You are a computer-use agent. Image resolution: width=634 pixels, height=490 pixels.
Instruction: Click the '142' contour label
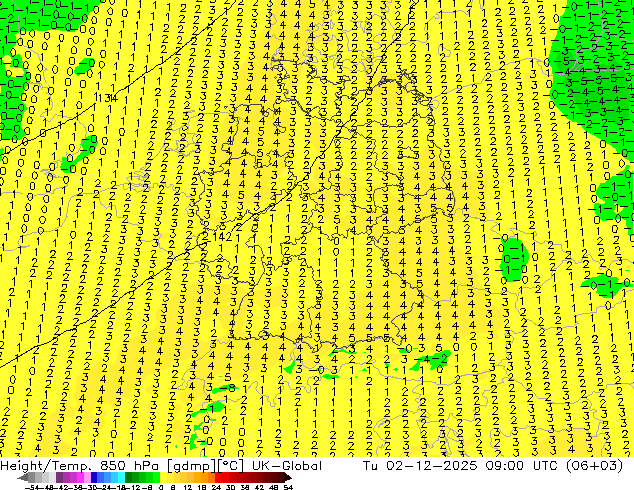222,237
